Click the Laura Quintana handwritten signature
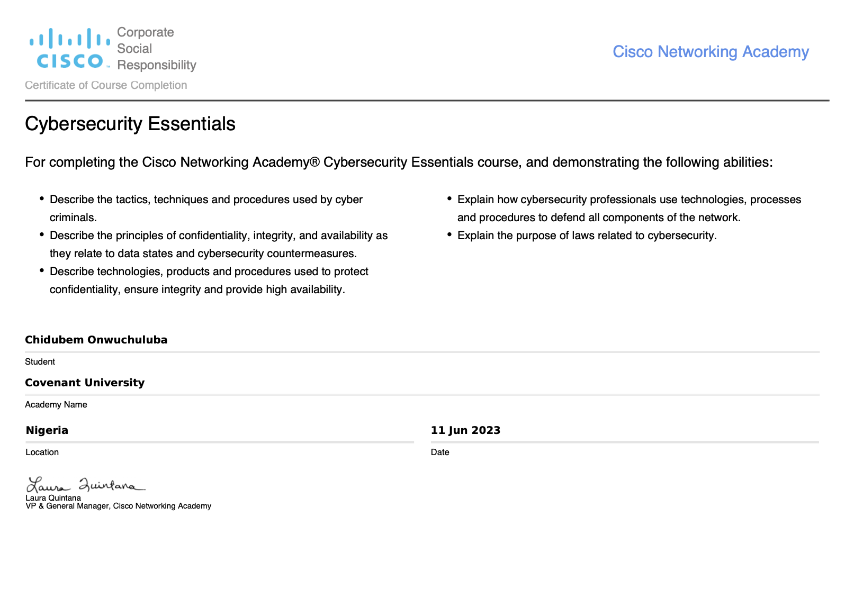 click(86, 484)
